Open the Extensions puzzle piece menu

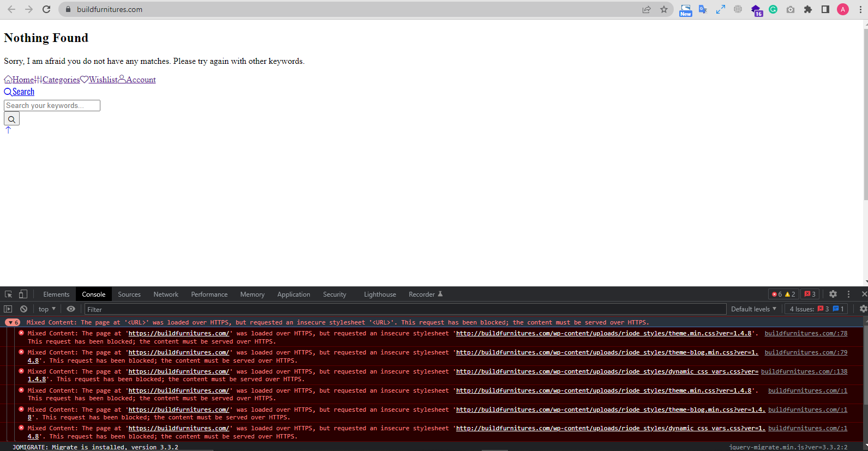point(808,9)
